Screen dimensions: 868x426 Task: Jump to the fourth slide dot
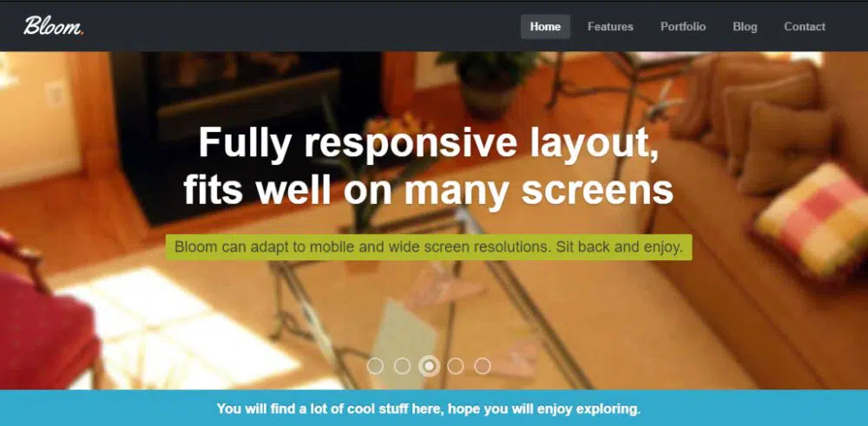coord(456,366)
